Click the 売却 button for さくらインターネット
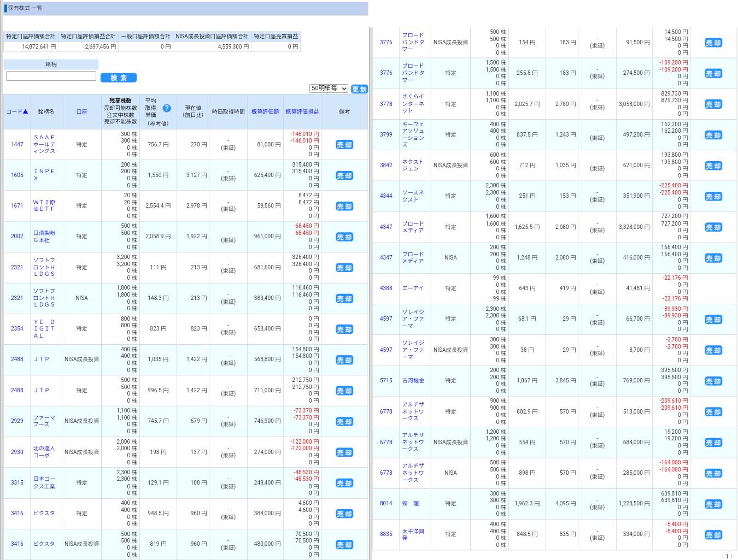Screen dimensions: 738x560 pos(713,104)
